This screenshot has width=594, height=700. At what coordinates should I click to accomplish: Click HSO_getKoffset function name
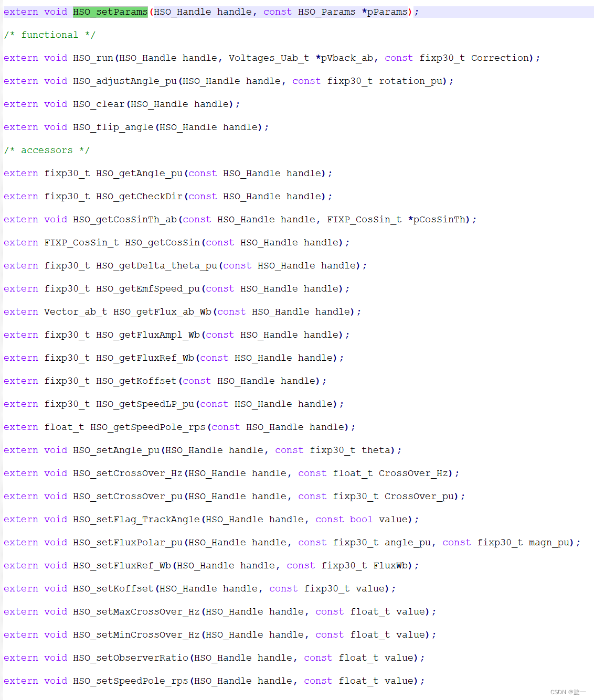coord(136,381)
